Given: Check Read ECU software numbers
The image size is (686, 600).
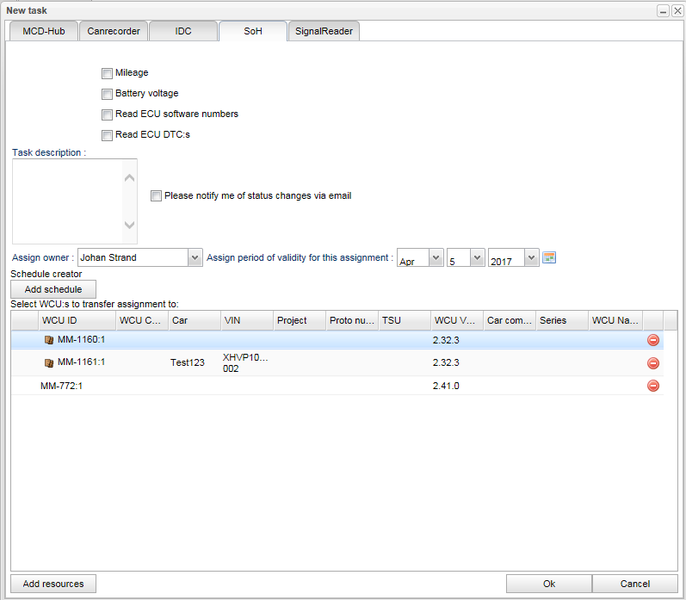Looking at the screenshot, I should click(x=107, y=114).
